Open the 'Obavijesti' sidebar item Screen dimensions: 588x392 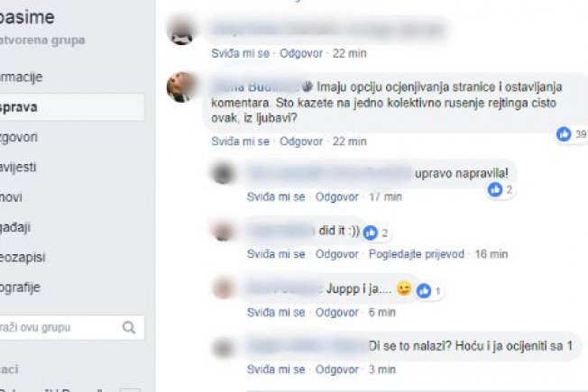point(18,167)
